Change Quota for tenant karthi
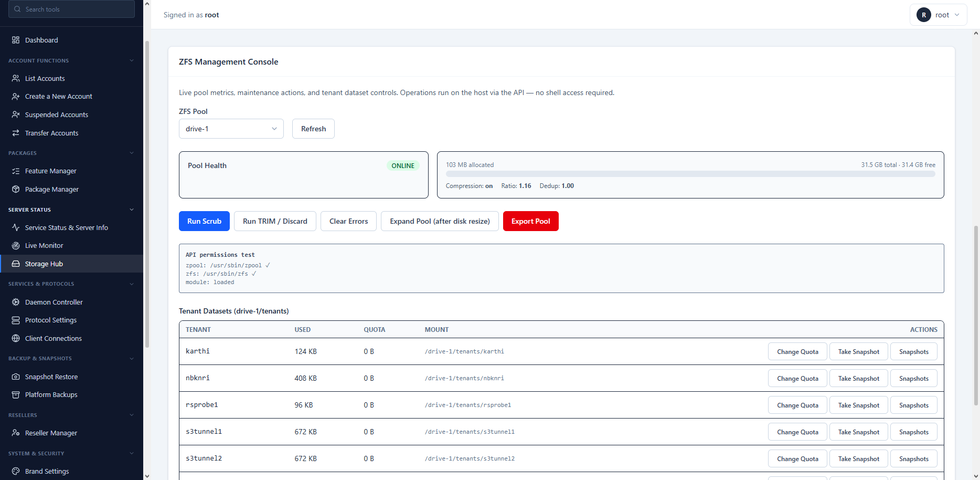Screen dimensions: 980x480 [797, 352]
